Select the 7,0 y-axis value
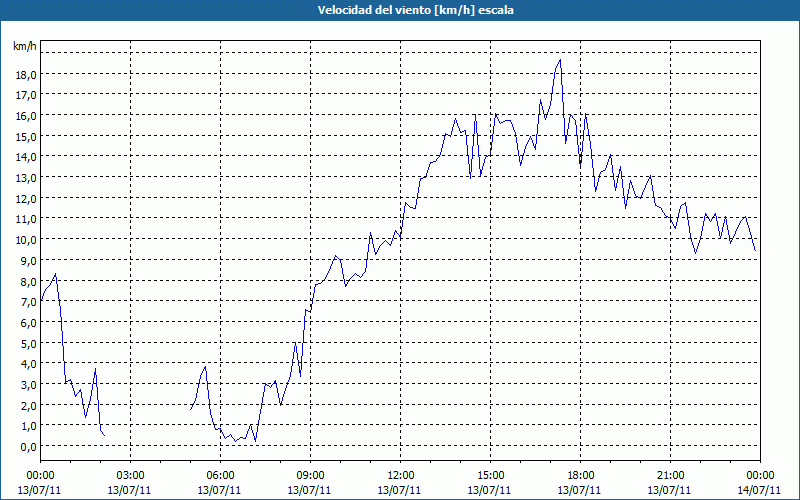The width and height of the screenshot is (800, 500). [x=29, y=302]
